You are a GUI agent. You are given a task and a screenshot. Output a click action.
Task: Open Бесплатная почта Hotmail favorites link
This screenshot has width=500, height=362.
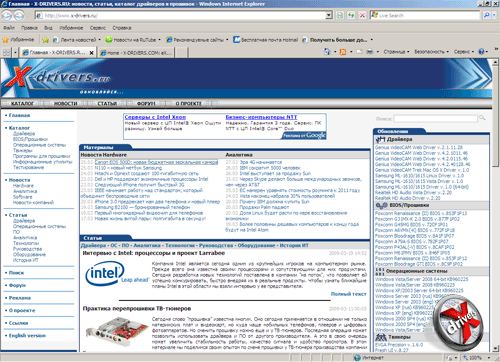266,40
